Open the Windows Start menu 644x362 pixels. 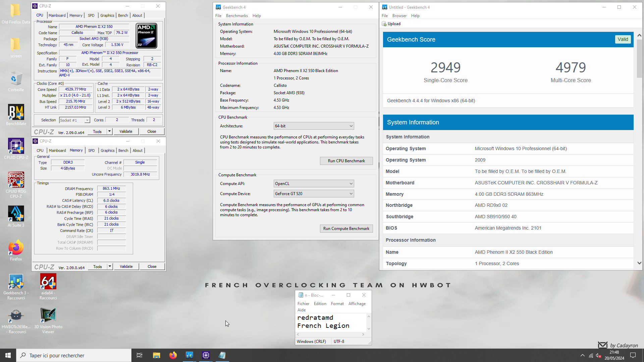(x=8, y=355)
